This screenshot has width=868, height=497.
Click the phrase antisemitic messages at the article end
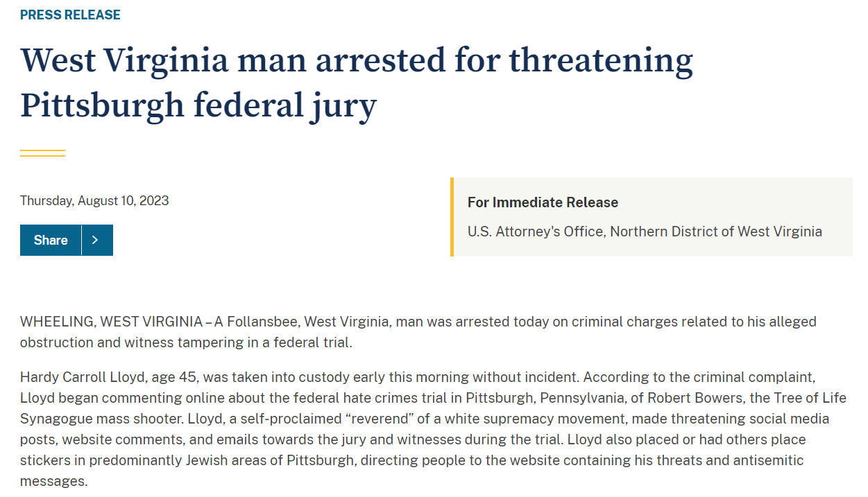click(756, 460)
